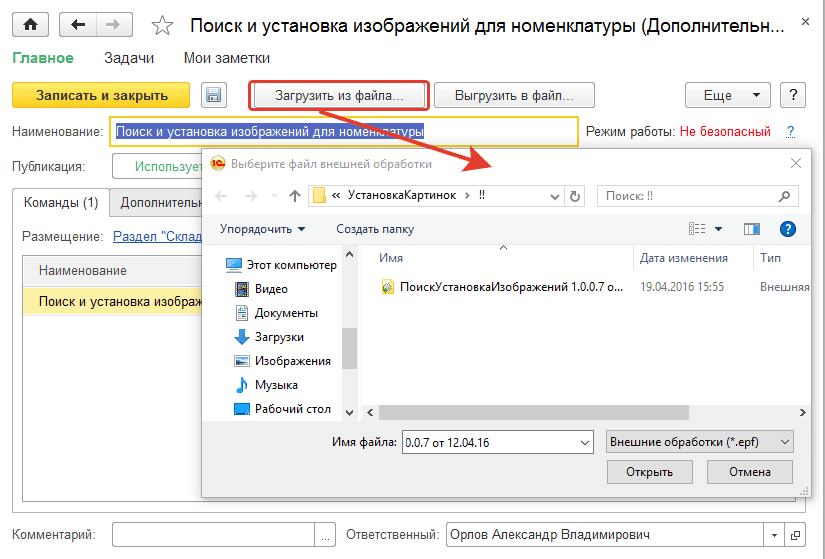Click the blue question mark near Режим работы
The width and height of the screenshot is (825, 559).
(x=790, y=132)
